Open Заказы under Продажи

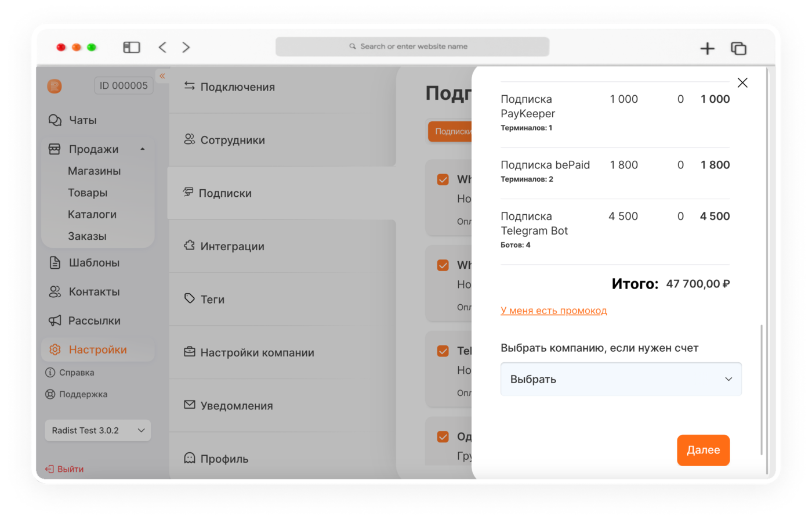pos(87,236)
